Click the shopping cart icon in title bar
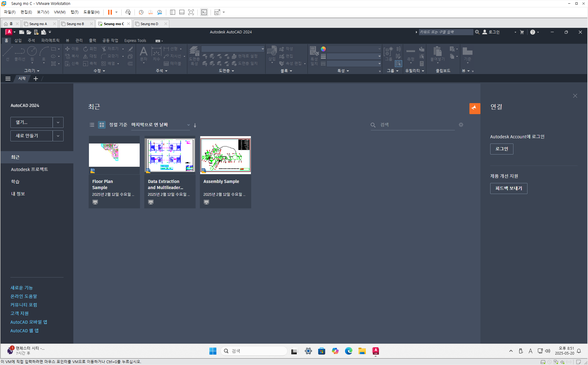This screenshot has width=588, height=365. coord(522,32)
